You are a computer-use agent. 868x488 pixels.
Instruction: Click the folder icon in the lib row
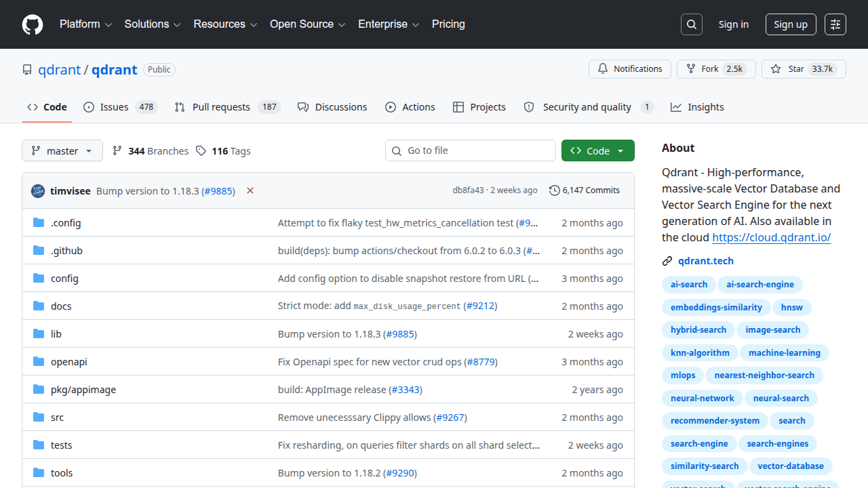click(39, 334)
